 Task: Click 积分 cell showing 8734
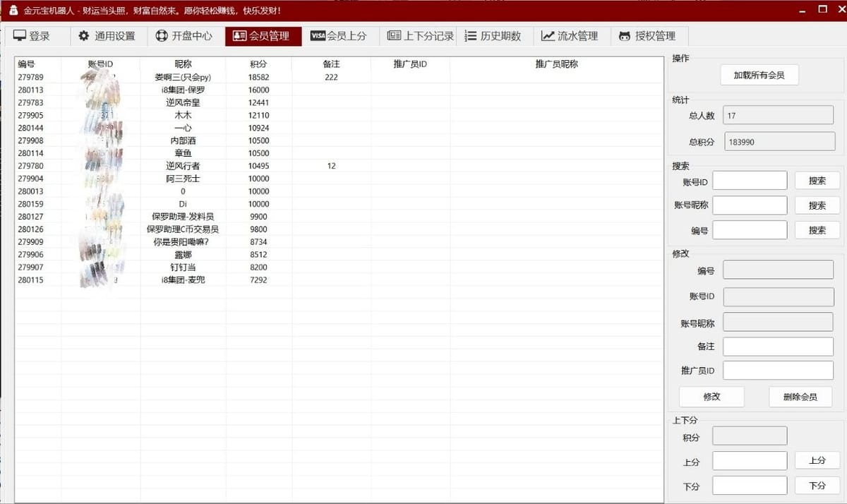[258, 242]
